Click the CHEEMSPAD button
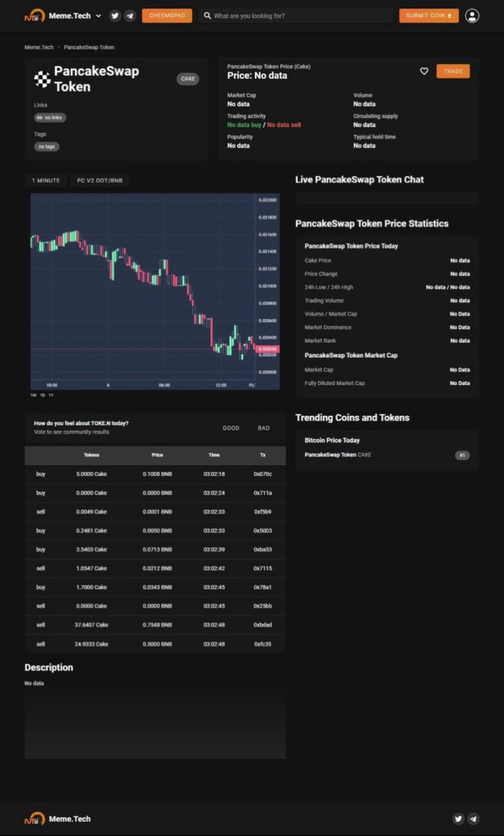 pyautogui.click(x=167, y=15)
